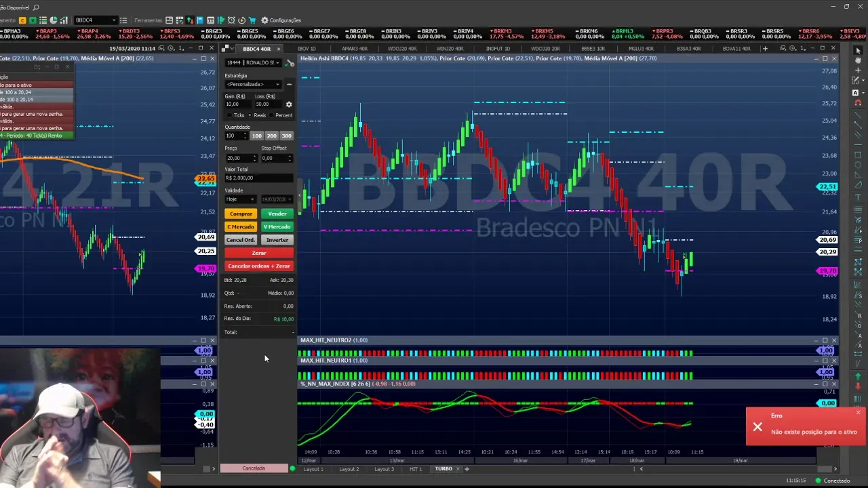The height and width of the screenshot is (488, 868).
Task: Click the Comprar button
Action: tap(241, 213)
